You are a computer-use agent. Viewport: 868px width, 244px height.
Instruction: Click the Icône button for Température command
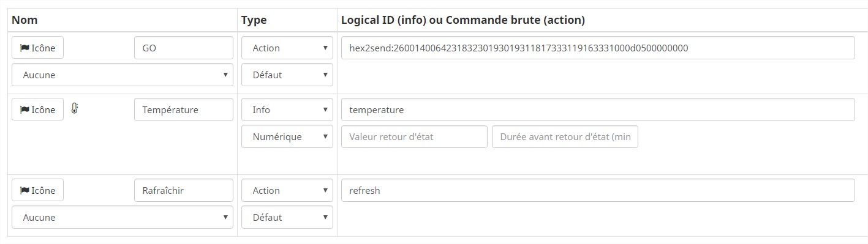tap(37, 109)
